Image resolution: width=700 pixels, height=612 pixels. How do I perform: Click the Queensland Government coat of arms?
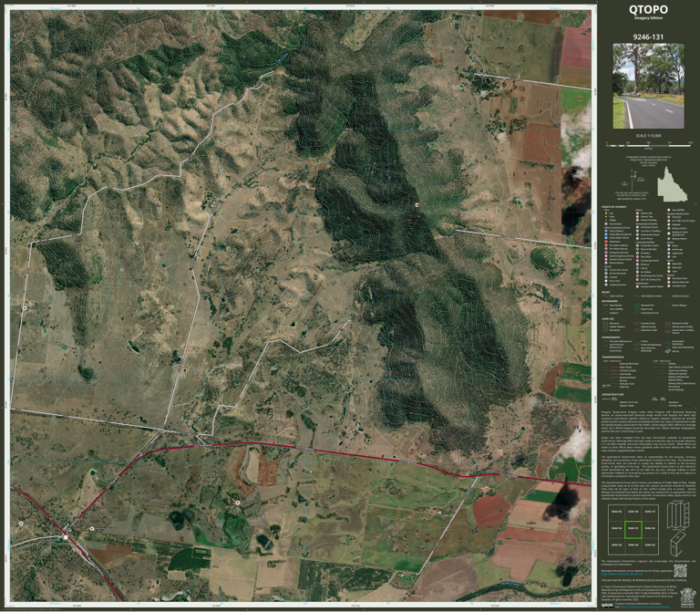point(688,597)
